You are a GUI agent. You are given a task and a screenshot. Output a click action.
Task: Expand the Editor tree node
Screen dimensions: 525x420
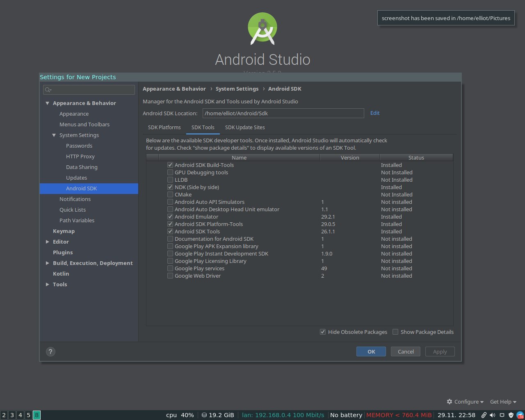point(48,242)
